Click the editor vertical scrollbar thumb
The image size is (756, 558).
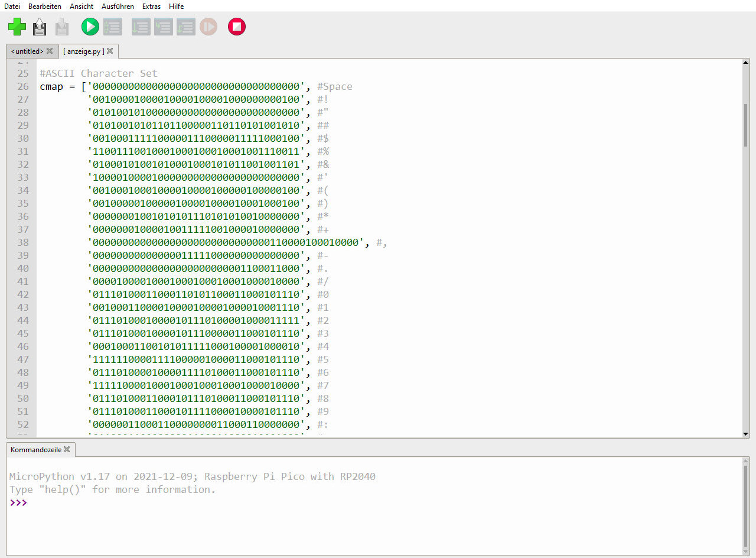(x=745, y=125)
